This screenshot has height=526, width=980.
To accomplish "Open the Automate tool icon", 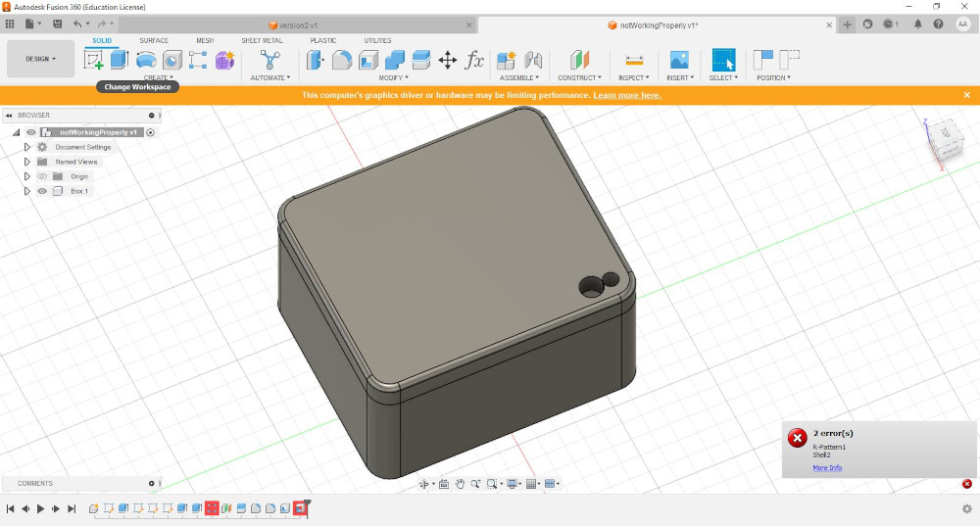I will pos(270,60).
